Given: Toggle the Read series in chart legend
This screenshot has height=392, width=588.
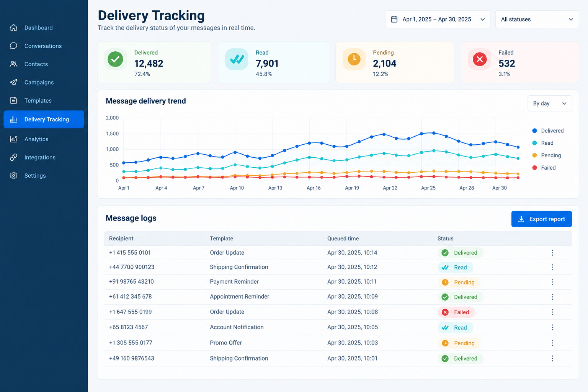Looking at the screenshot, I should point(543,143).
